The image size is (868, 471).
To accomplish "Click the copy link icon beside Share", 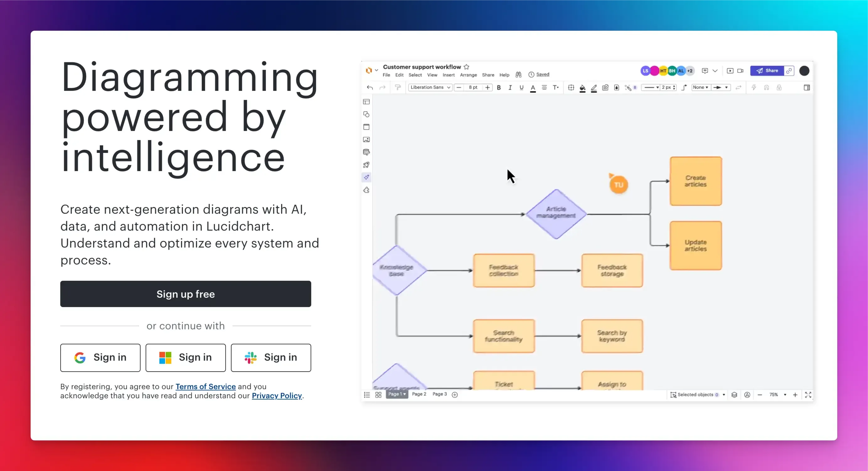I will click(x=789, y=71).
